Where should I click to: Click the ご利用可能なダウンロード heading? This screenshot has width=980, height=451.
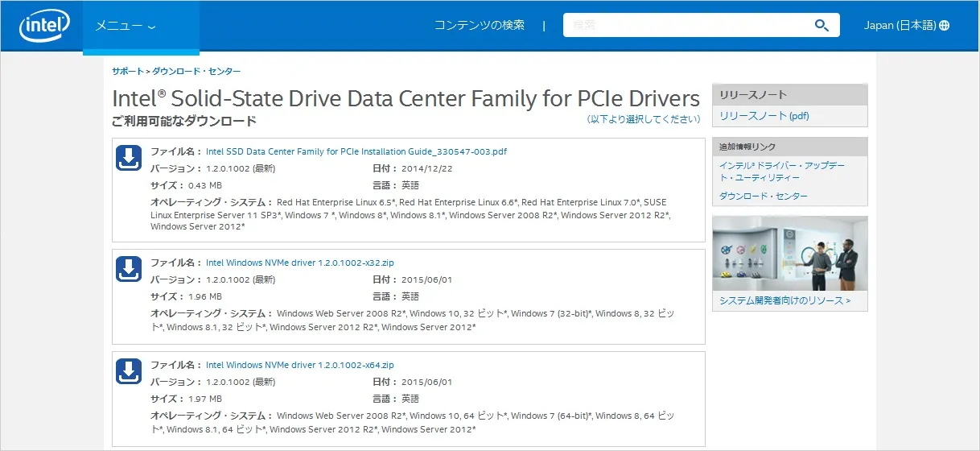coord(184,121)
